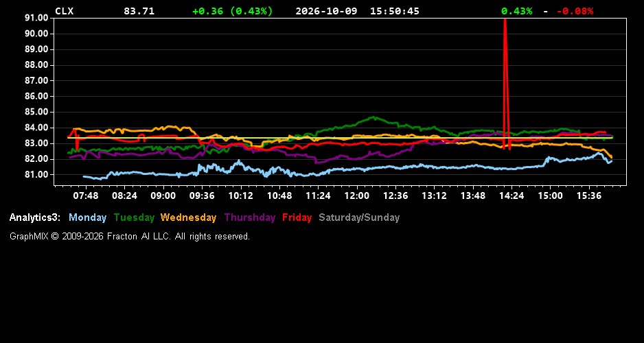This screenshot has height=343, width=644.
Task: Toggle the Tuesday legend series
Action: pyautogui.click(x=134, y=217)
